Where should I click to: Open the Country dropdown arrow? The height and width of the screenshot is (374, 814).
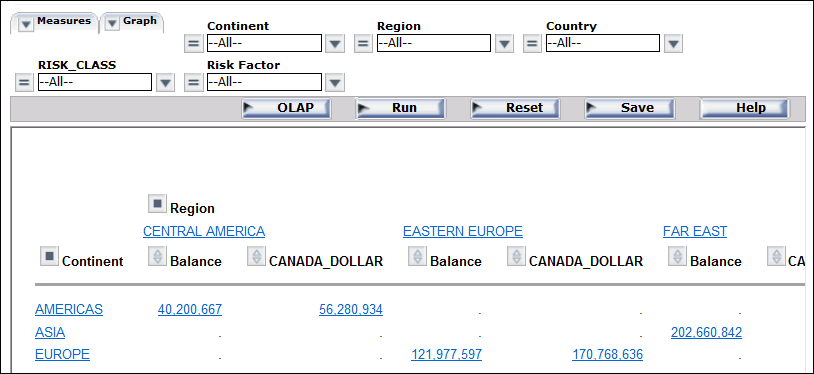pyautogui.click(x=673, y=44)
